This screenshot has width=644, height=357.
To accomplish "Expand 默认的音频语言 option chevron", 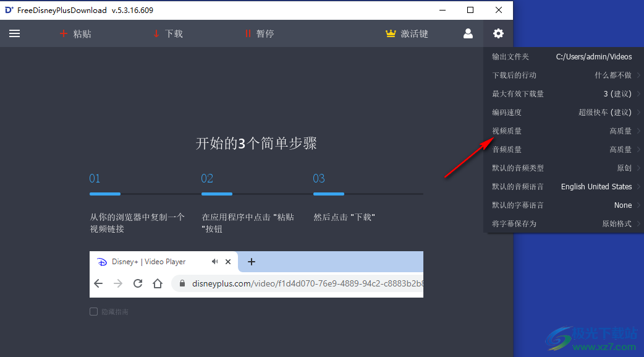I will coord(638,186).
